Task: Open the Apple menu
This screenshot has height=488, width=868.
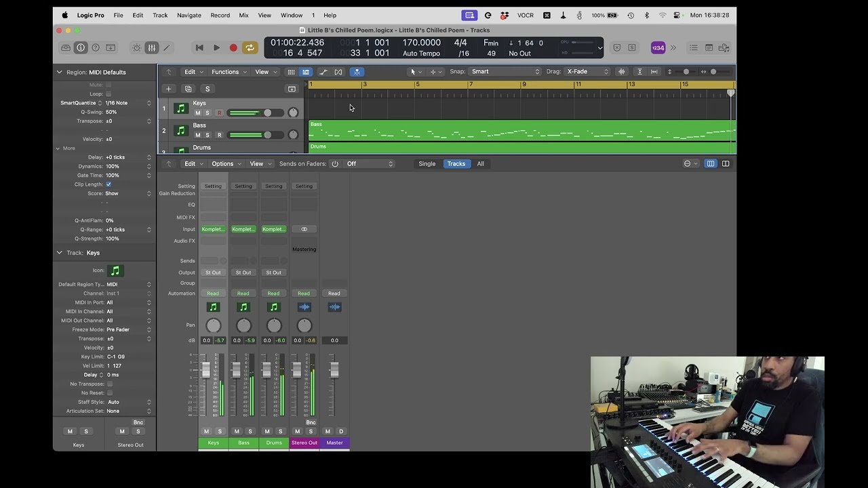Action: pos(65,15)
